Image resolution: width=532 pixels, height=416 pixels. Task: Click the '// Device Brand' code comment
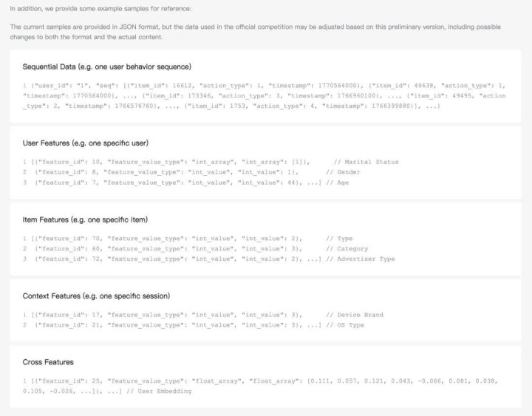pos(355,315)
